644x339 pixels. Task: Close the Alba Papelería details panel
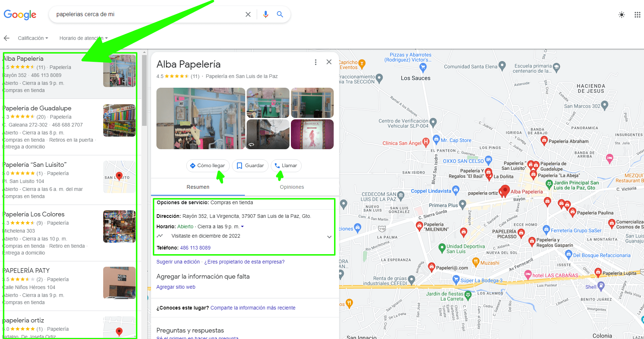click(329, 62)
